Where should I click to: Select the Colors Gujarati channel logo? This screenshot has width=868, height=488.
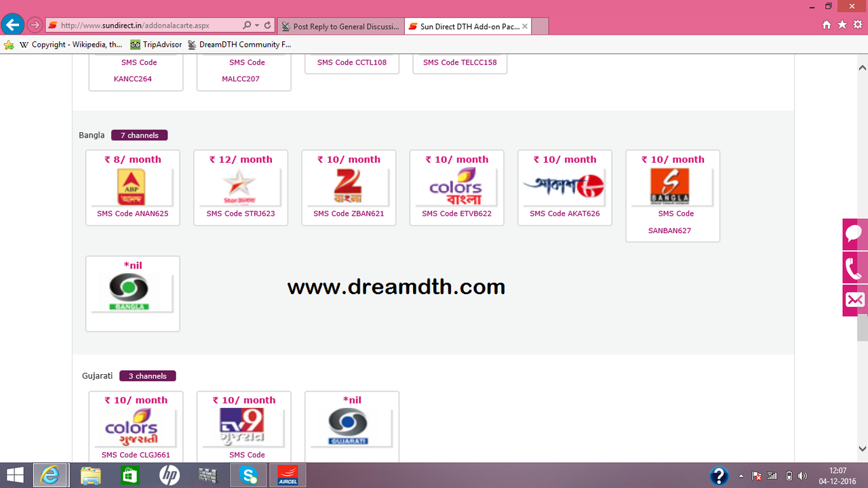132,428
